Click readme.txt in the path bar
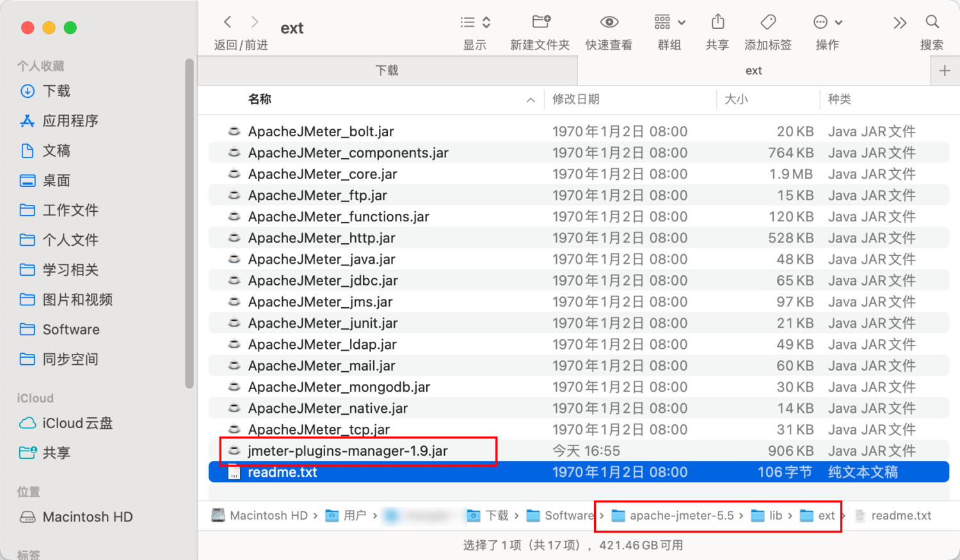This screenshot has height=560, width=960. (x=893, y=515)
